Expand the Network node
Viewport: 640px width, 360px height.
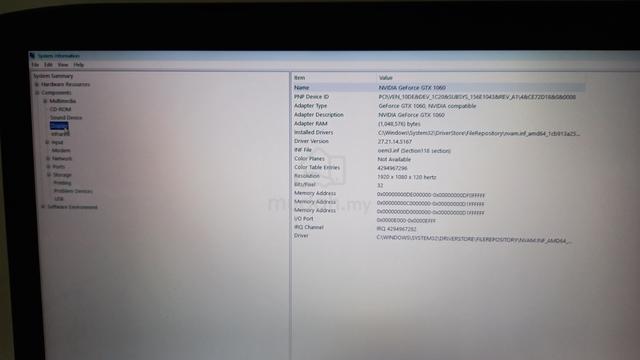pyautogui.click(x=48, y=158)
